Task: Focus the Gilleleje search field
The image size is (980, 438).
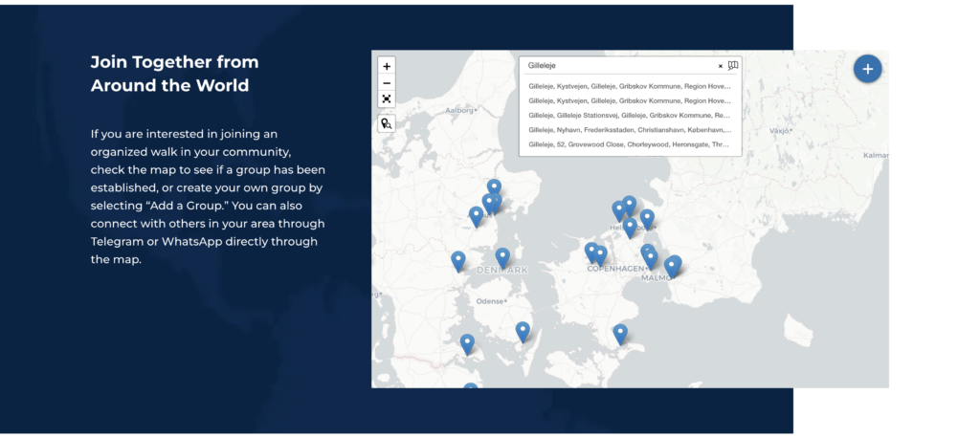Action: click(x=620, y=66)
